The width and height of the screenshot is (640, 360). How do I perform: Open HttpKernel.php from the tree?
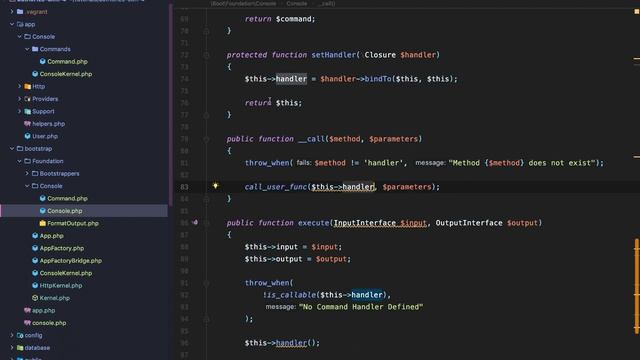click(61, 285)
